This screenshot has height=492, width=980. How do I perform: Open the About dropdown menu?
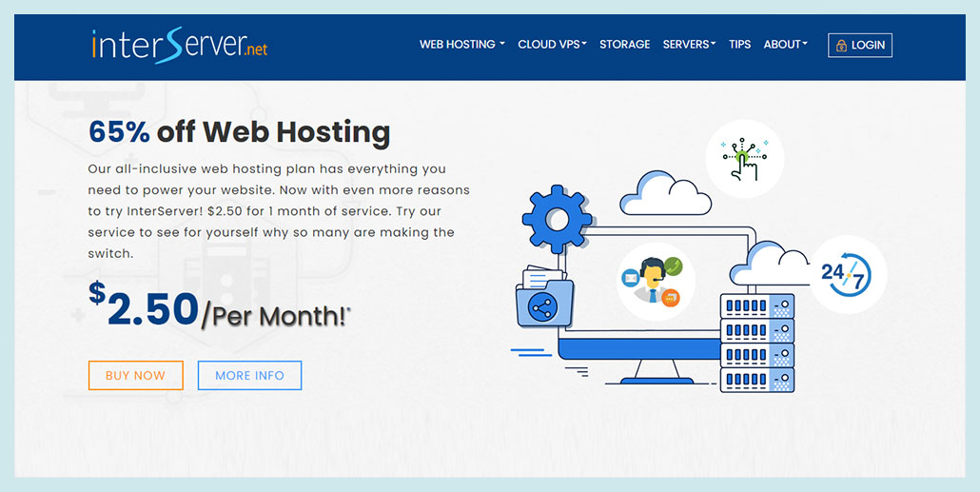pos(785,45)
